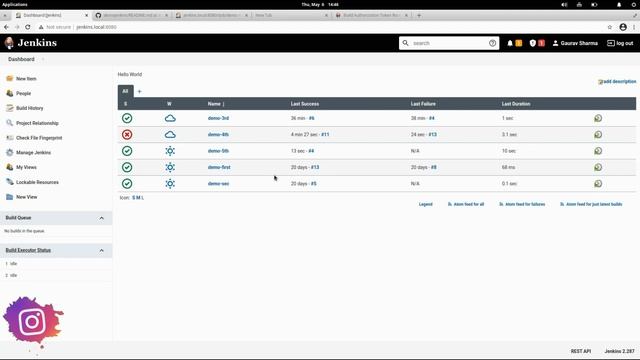Open the People page

(x=23, y=93)
